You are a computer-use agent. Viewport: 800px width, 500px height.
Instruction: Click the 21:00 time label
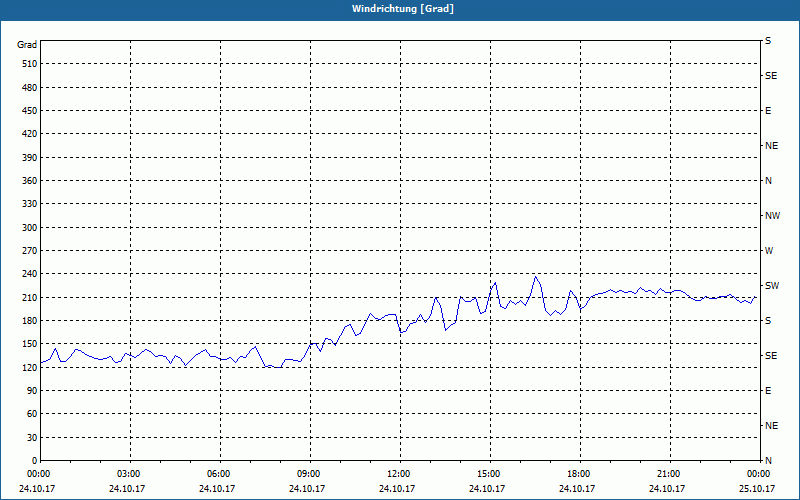click(x=668, y=474)
